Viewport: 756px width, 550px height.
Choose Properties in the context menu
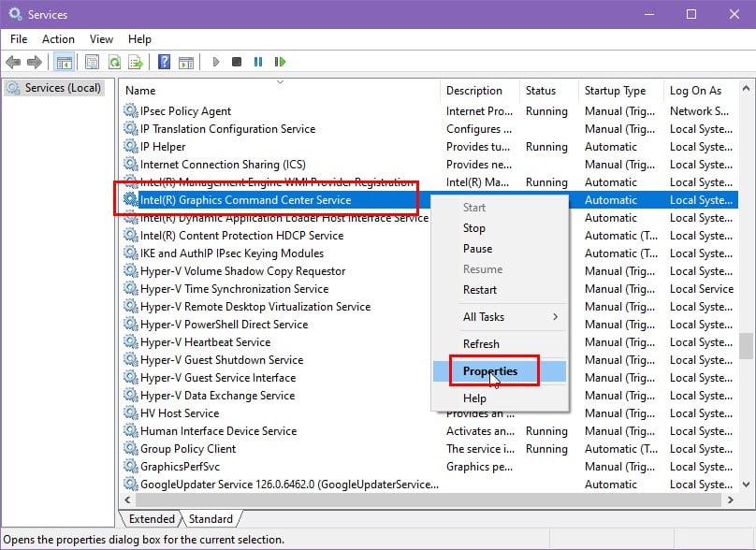pos(489,371)
